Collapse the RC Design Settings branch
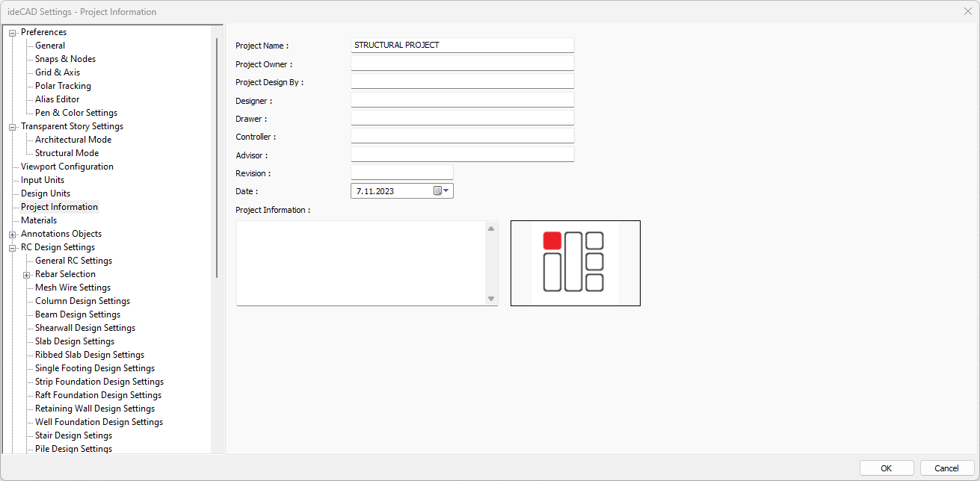This screenshot has width=980, height=481. click(11, 247)
